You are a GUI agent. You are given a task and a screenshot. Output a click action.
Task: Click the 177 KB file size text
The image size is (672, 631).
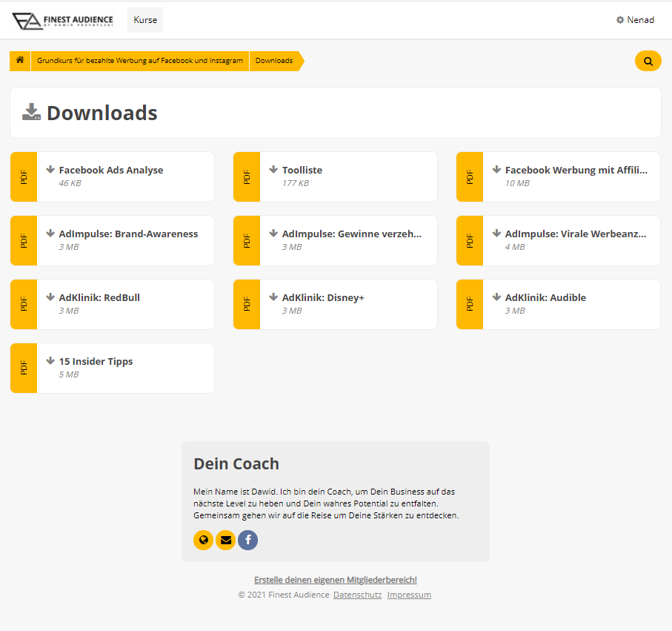click(296, 183)
